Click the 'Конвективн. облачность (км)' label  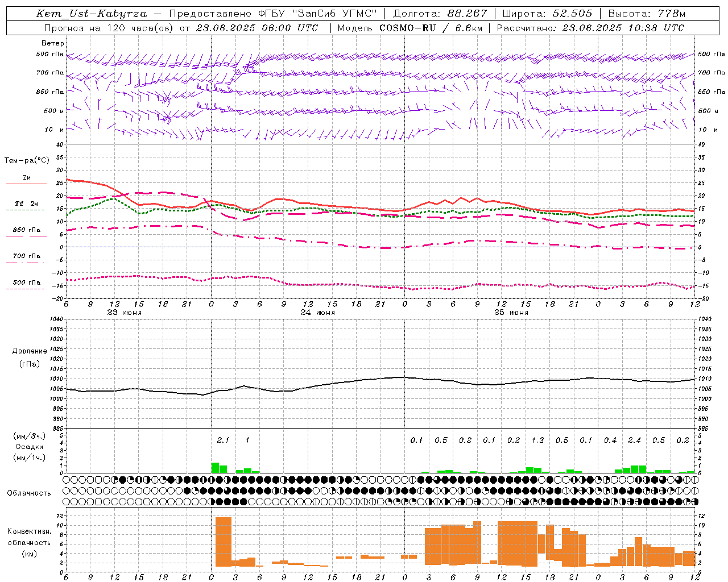pyautogui.click(x=29, y=542)
